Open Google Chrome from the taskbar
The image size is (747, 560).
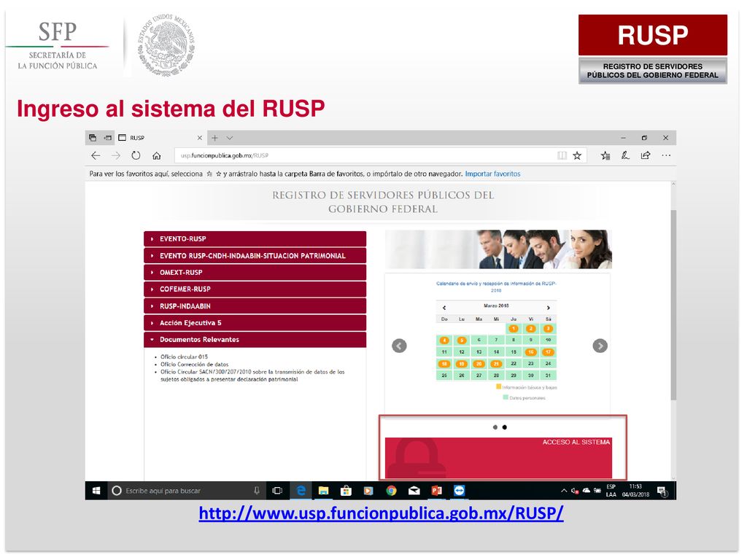(x=391, y=491)
